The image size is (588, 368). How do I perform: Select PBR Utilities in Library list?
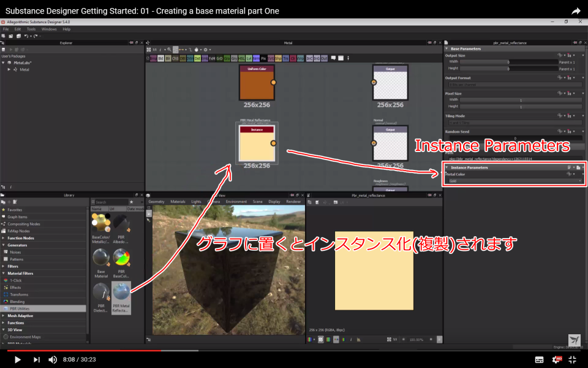(43, 309)
